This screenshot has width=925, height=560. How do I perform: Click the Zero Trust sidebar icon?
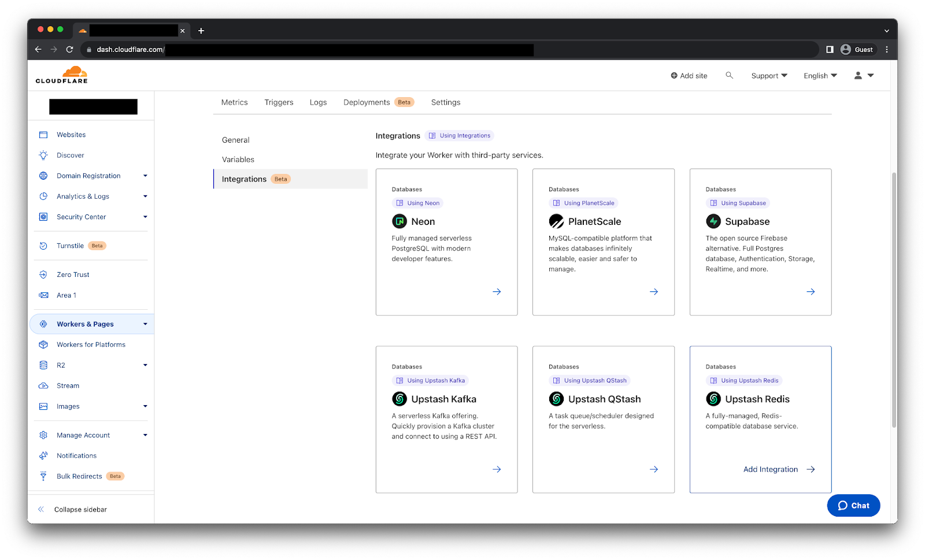[x=43, y=275]
